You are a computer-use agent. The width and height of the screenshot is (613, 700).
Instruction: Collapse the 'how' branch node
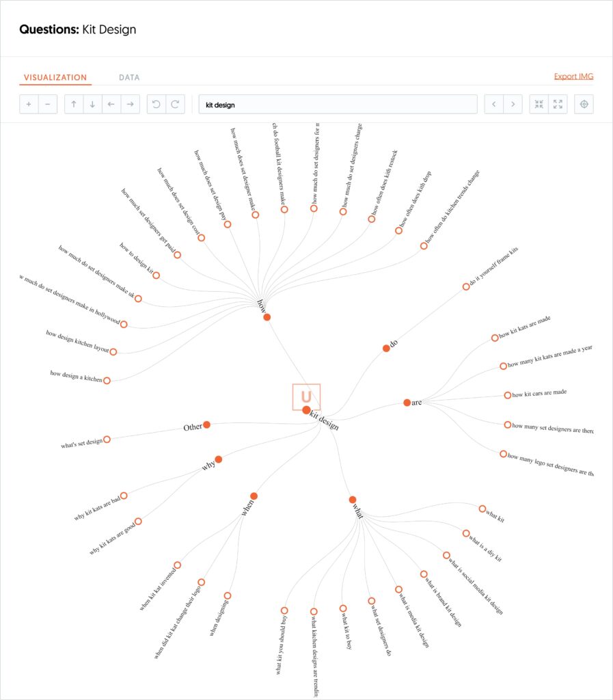[267, 317]
